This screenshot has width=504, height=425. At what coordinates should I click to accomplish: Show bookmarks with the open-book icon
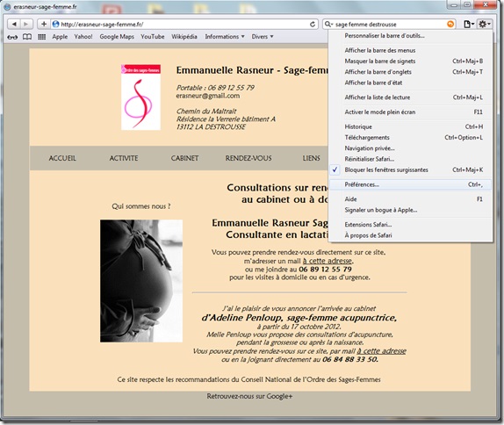27,37
